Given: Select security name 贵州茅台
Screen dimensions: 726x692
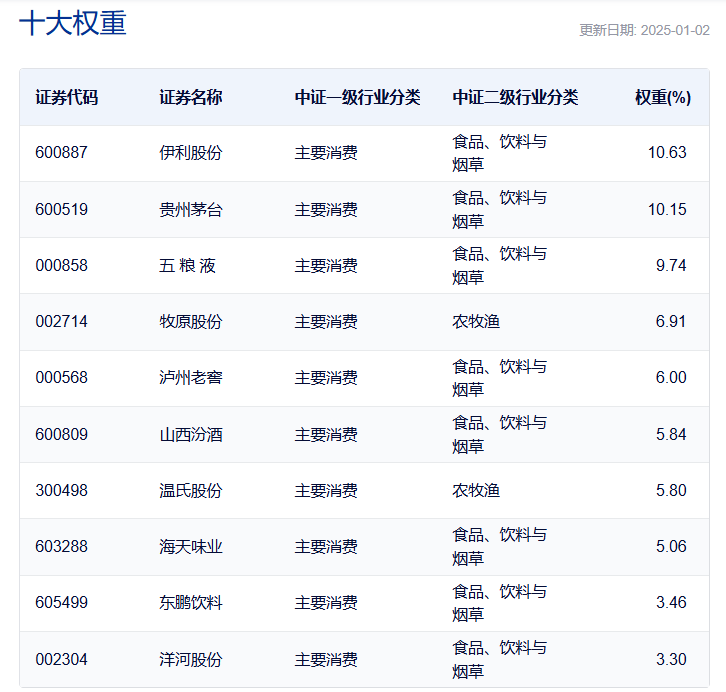Looking at the screenshot, I should pos(191,209).
